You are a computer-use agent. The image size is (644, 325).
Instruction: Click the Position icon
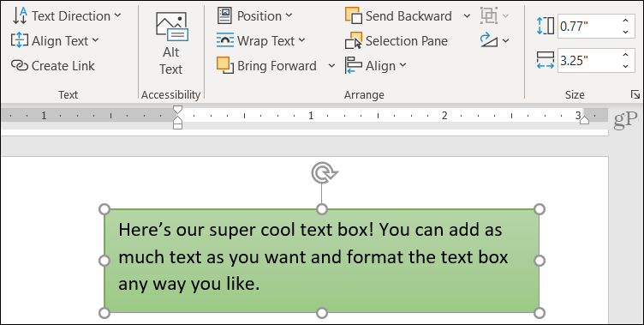(224, 15)
